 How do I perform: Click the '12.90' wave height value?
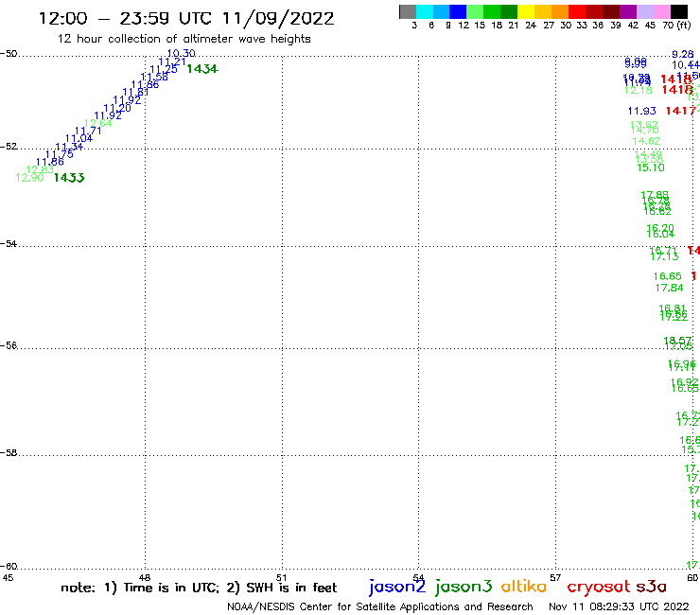(x=29, y=178)
